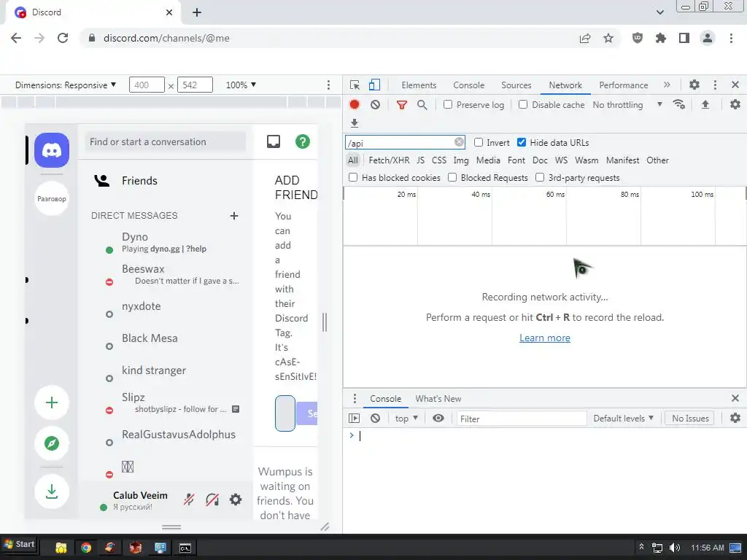The image size is (747, 560).
Task: Select the inspect element picker in DevTools
Action: (355, 85)
